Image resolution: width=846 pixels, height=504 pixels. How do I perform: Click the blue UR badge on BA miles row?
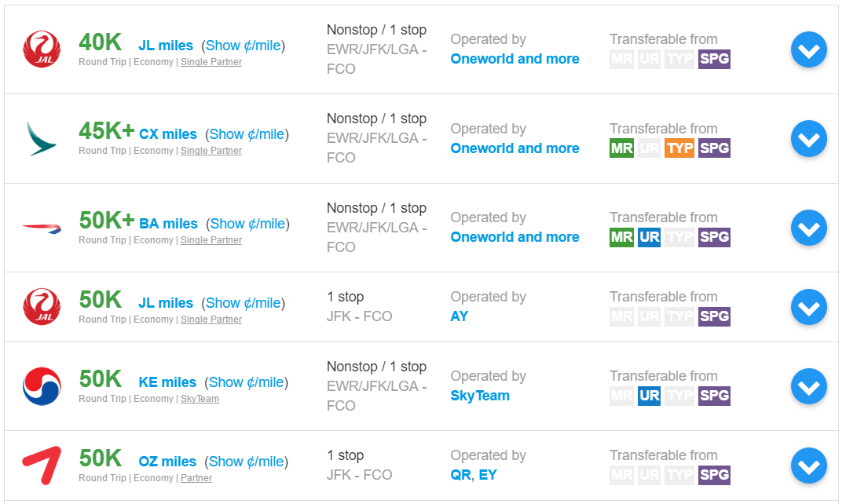coord(650,236)
